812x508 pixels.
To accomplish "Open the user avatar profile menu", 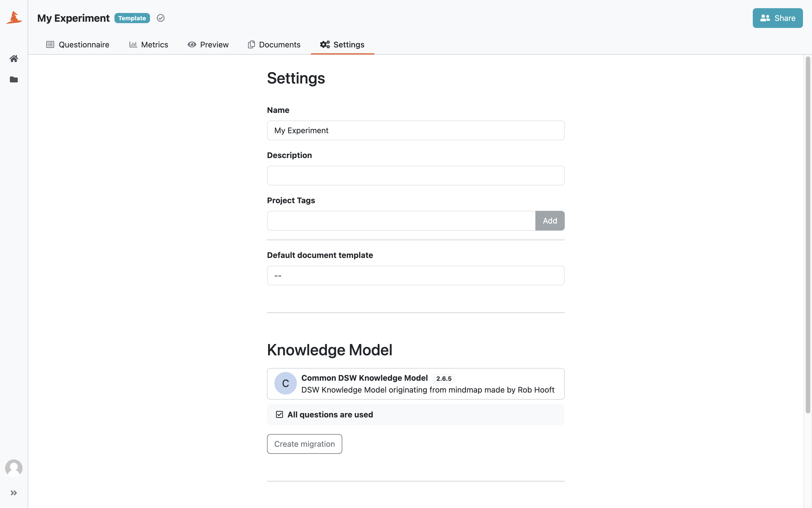I will point(14,468).
